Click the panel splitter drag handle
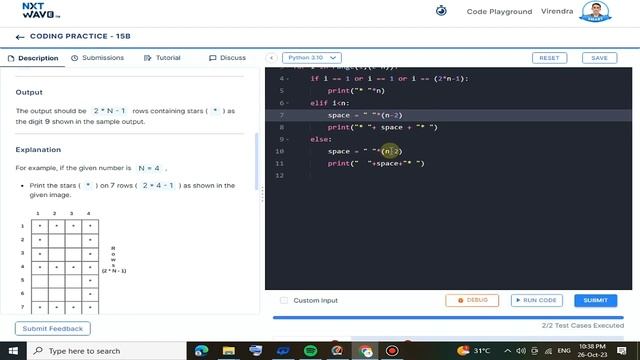This screenshot has height=360, width=640. point(262,194)
